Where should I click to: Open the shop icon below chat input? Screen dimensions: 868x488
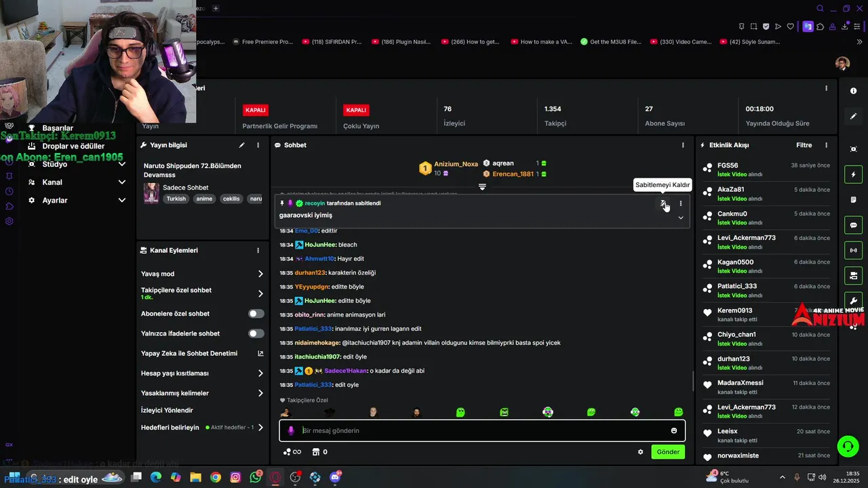click(x=315, y=452)
